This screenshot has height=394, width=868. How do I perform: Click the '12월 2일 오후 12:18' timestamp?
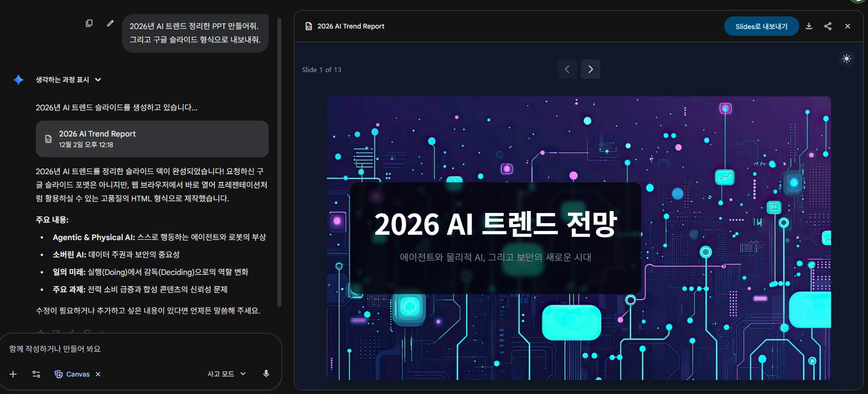tap(86, 145)
